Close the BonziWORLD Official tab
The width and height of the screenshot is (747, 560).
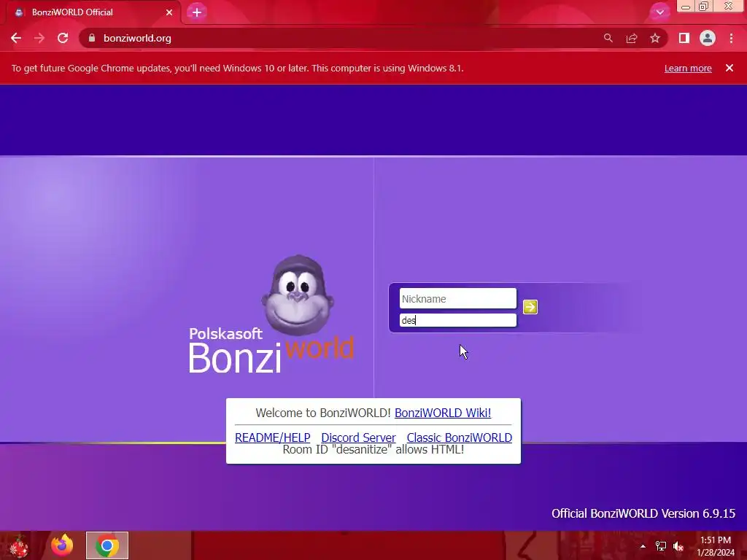tap(169, 12)
